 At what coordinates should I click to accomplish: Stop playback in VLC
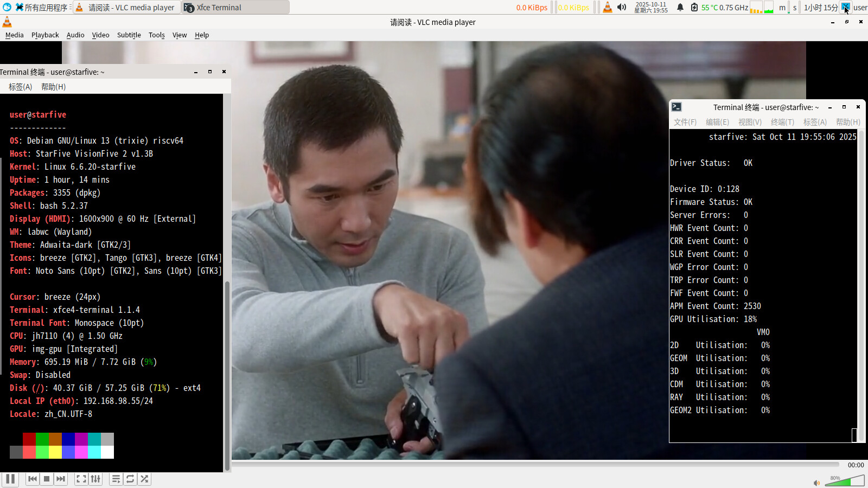[x=47, y=479]
